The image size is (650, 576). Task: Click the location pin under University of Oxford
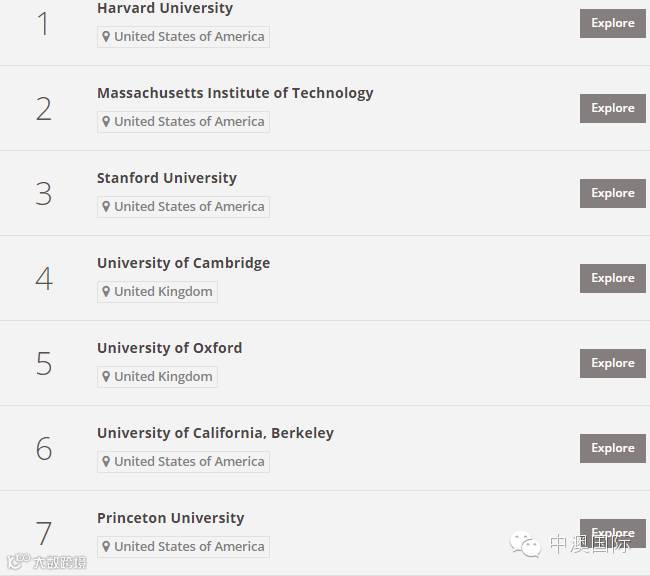(106, 377)
